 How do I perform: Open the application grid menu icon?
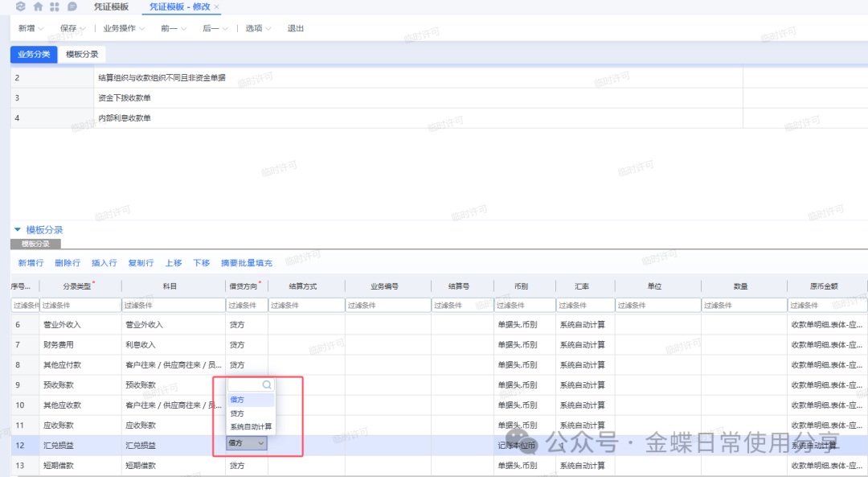(55, 6)
